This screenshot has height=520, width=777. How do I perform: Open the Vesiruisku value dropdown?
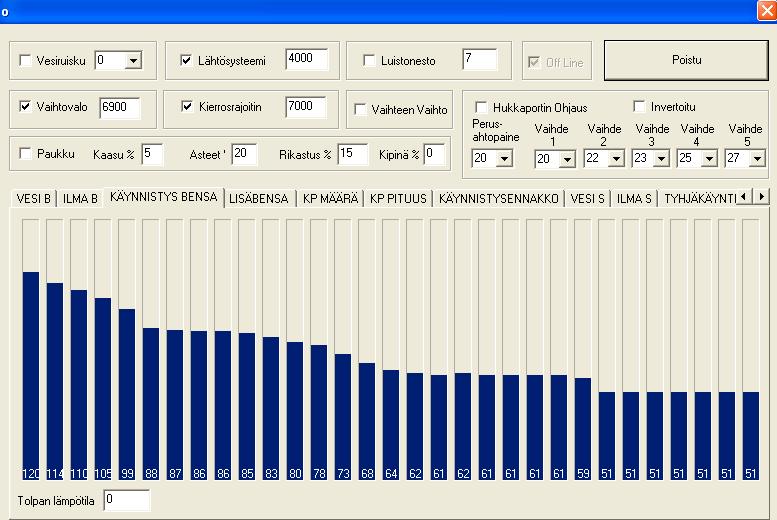point(133,60)
